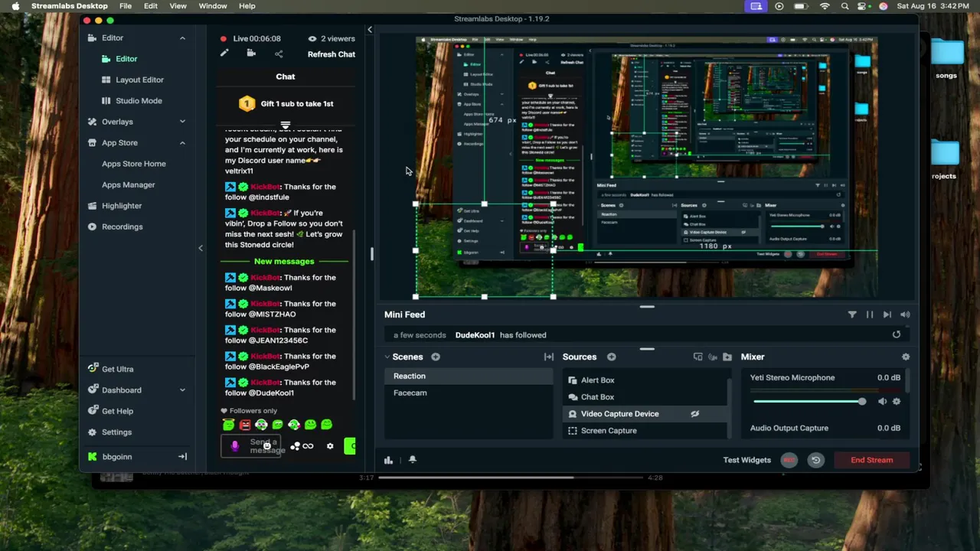Screen dimensions: 980x551
Task: Start recording with REC button
Action: pyautogui.click(x=789, y=460)
